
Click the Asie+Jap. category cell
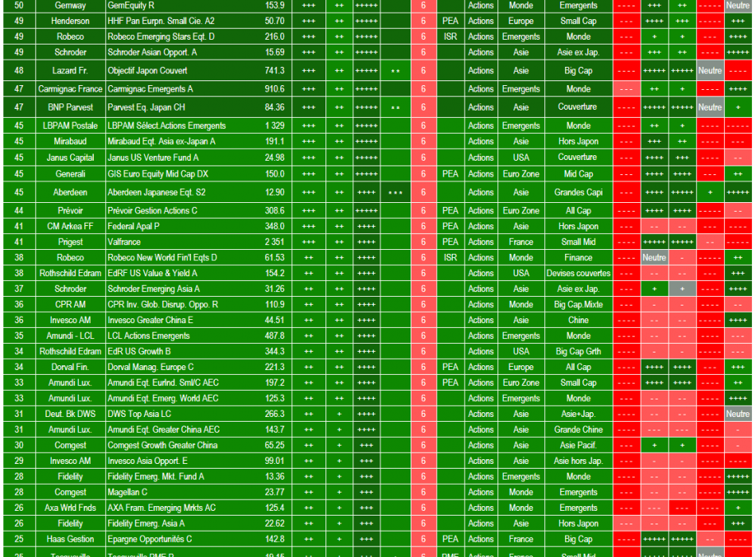pos(579,414)
